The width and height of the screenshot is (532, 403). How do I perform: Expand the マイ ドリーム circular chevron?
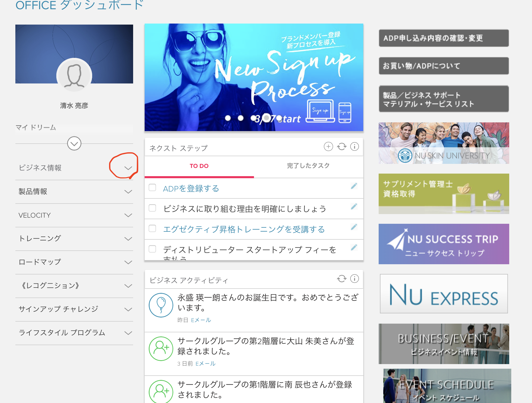point(74,143)
